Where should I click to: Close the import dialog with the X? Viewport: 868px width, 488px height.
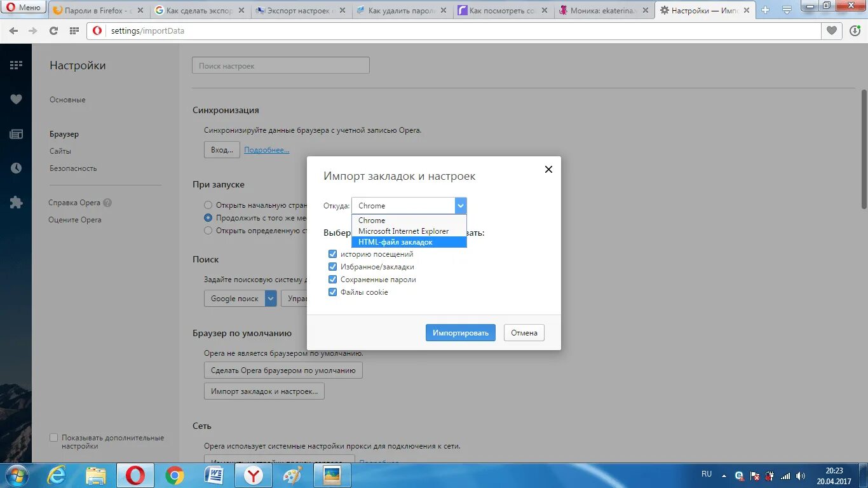[548, 169]
